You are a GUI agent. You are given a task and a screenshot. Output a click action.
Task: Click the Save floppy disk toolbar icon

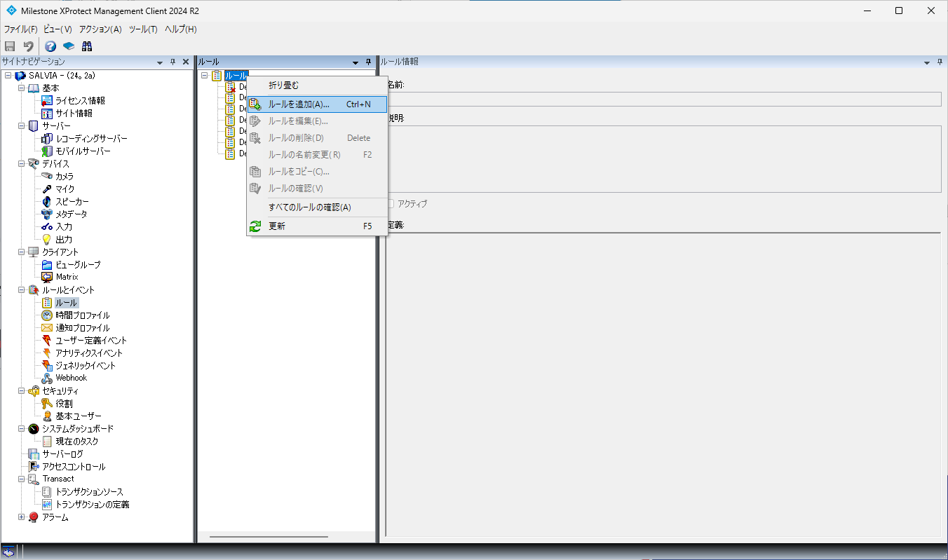(x=10, y=46)
